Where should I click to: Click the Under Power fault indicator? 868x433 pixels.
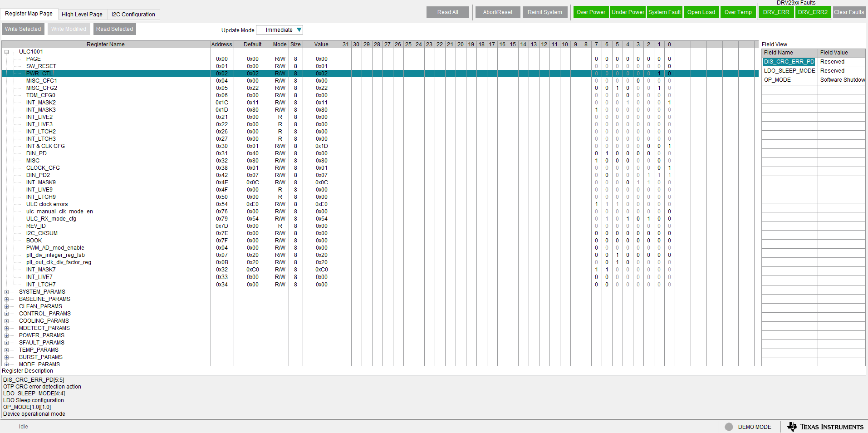(628, 12)
